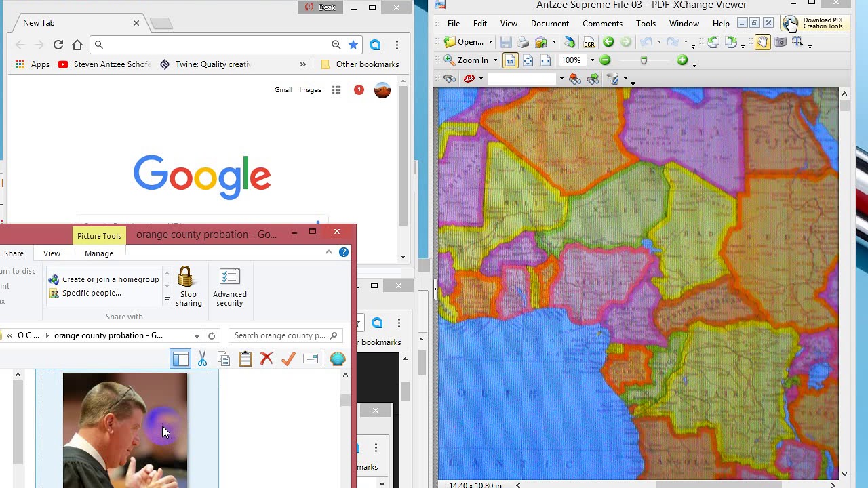Select the Chrome New Tab tab
Screen dimensions: 868x488
click(x=76, y=23)
